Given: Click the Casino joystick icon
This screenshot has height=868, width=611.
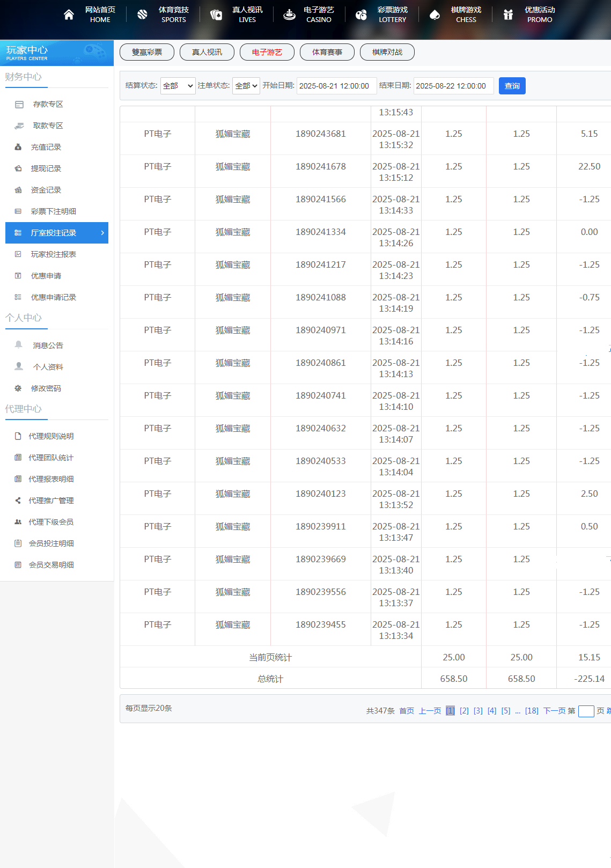Looking at the screenshot, I should 289,14.
